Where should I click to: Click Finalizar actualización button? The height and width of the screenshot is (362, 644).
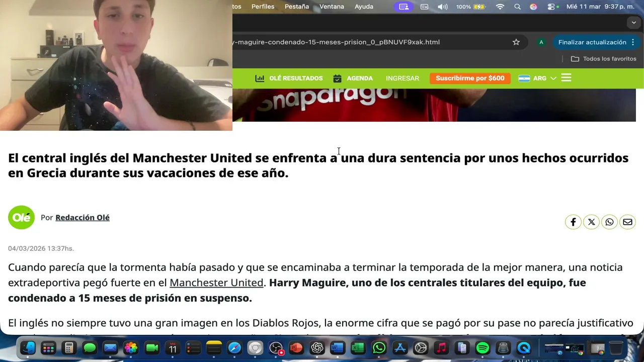coord(596,42)
